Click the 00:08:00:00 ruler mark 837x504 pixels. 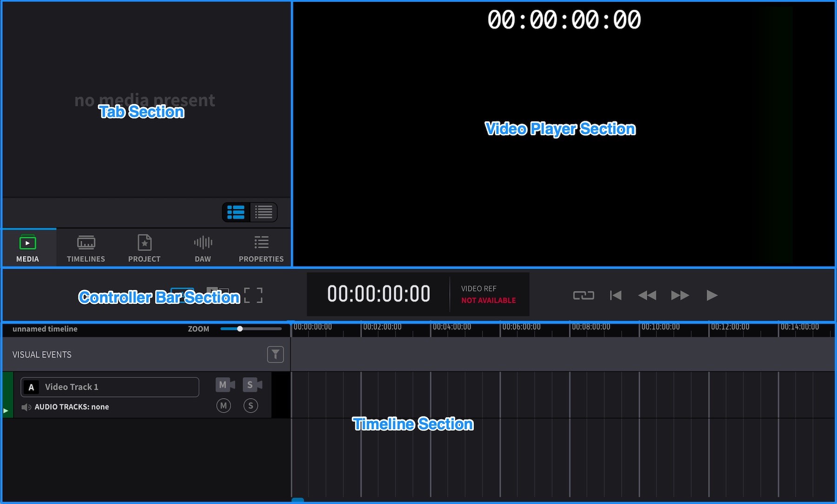(x=591, y=327)
